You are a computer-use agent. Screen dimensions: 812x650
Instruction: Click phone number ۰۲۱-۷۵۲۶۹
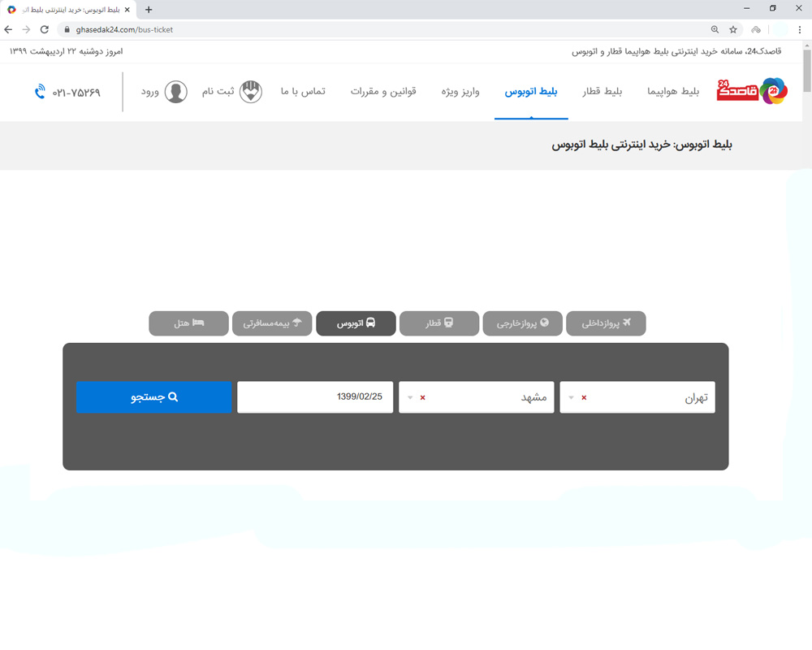coord(76,93)
